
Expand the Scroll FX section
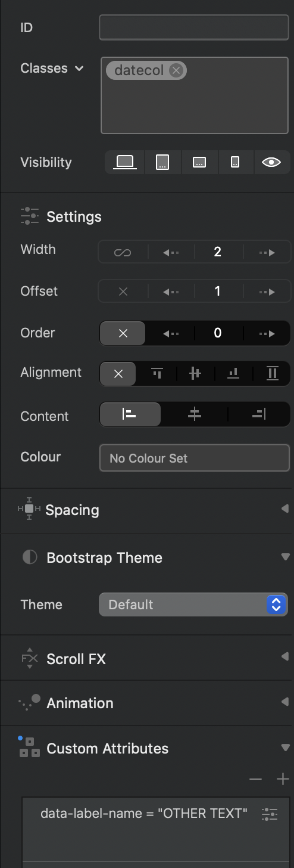point(285,657)
